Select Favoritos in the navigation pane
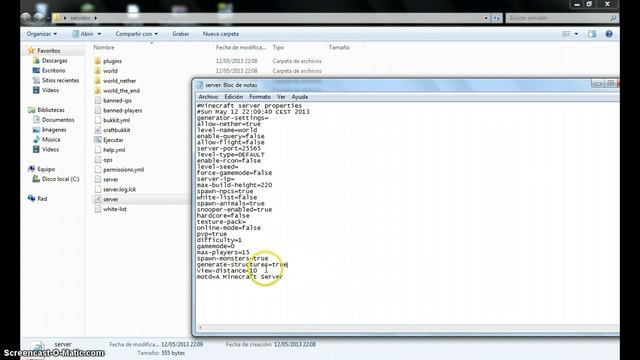The height and width of the screenshot is (360, 640). pos(49,51)
